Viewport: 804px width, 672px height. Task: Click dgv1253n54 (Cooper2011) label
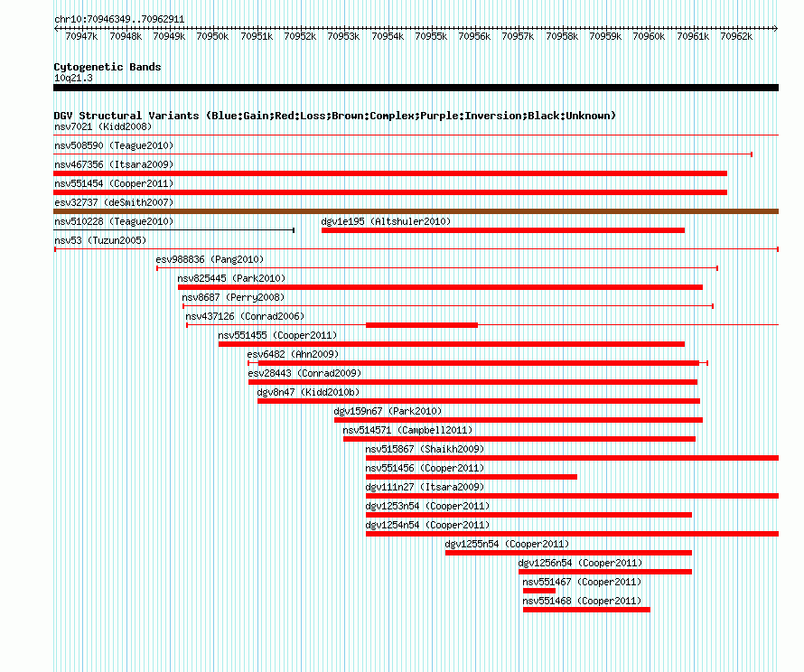click(x=427, y=506)
